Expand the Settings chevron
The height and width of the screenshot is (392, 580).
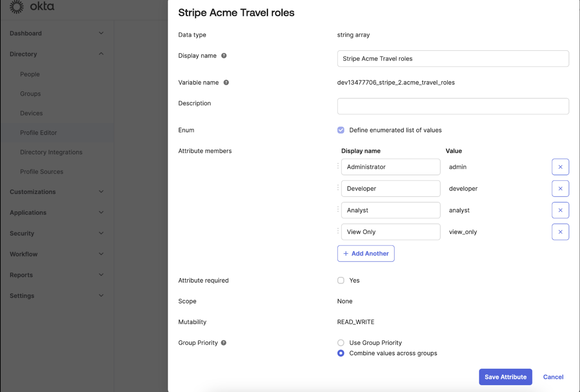coord(101,295)
